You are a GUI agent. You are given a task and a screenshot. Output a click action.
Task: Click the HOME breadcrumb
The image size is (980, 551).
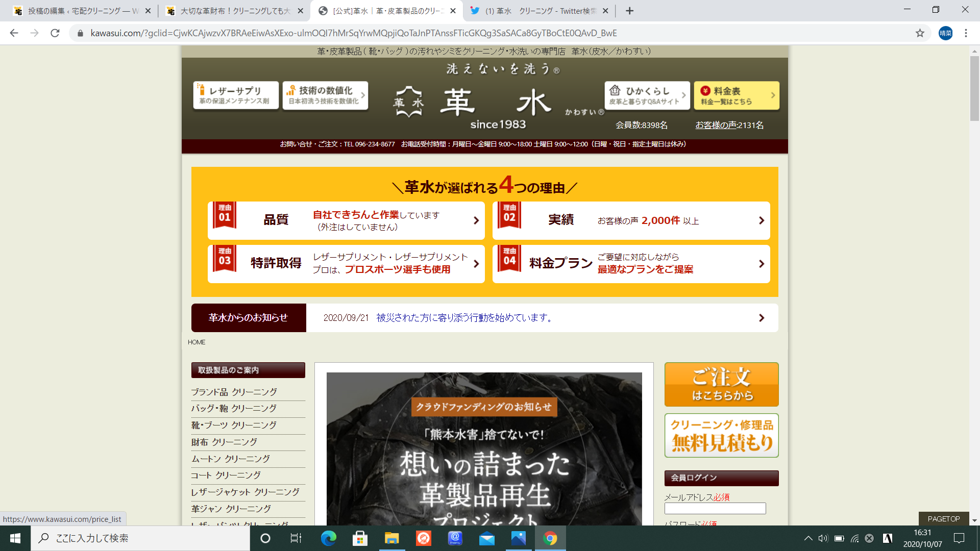[197, 342]
